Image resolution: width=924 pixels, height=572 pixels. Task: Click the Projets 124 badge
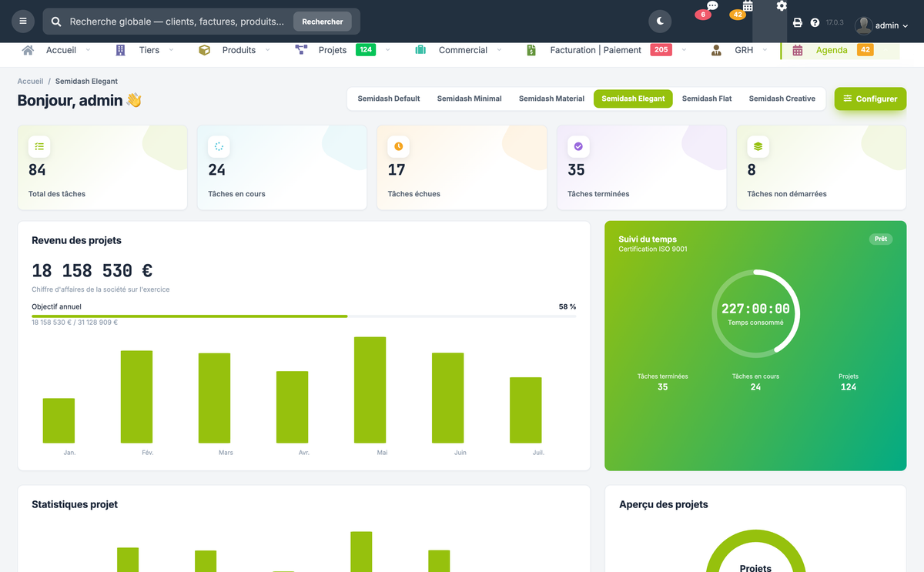pos(366,50)
